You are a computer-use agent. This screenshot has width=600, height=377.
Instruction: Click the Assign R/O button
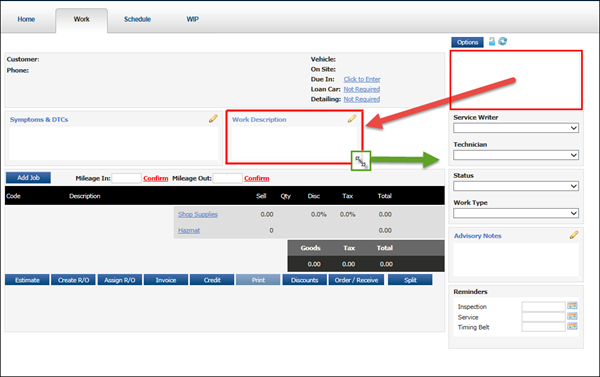tap(120, 280)
